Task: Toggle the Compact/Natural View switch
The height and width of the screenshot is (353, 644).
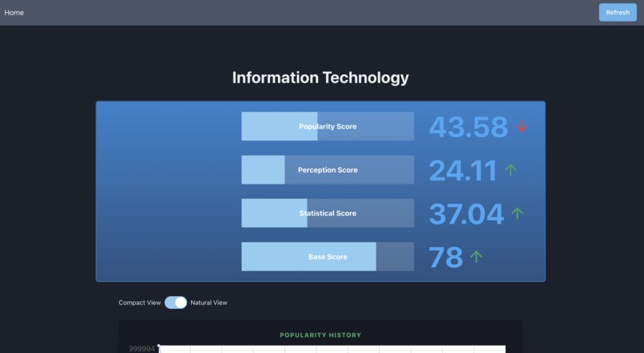Action: (175, 303)
